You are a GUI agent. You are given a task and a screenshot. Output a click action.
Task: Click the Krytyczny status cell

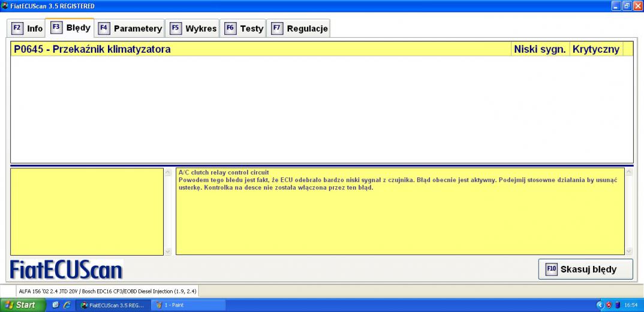pyautogui.click(x=596, y=49)
